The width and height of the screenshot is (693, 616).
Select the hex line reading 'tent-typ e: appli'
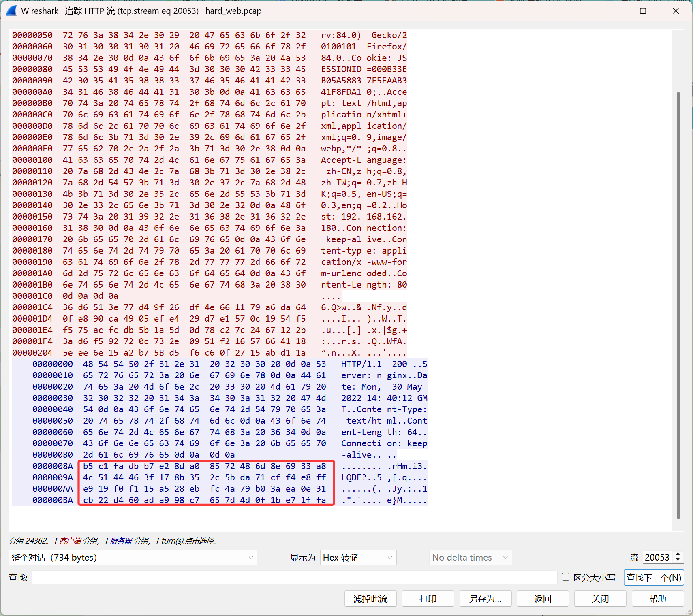pyautogui.click(x=210, y=251)
